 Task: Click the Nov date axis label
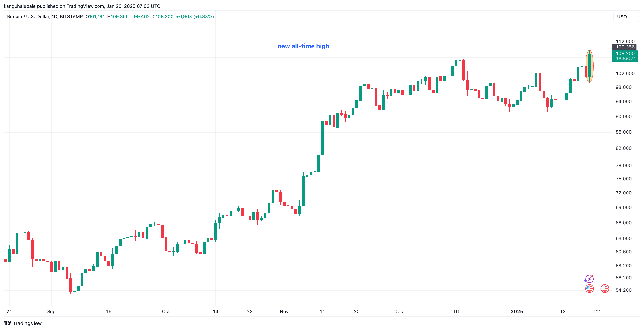pos(284,311)
